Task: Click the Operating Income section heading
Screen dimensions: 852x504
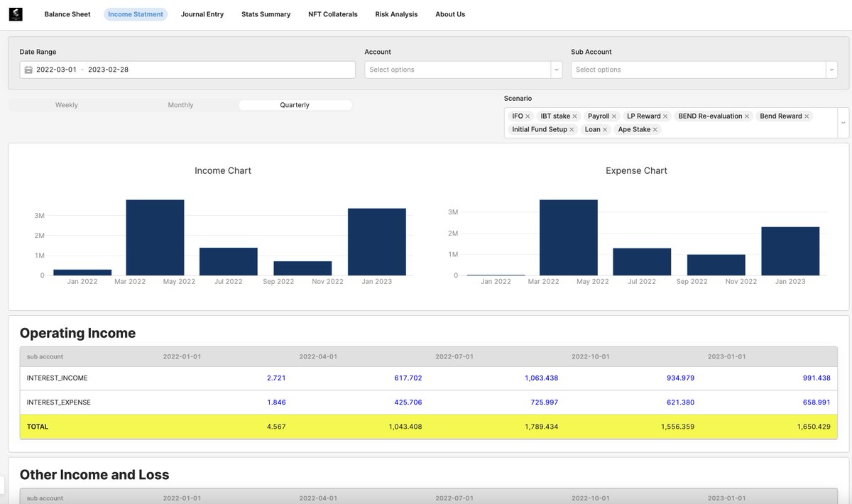Action: (77, 333)
